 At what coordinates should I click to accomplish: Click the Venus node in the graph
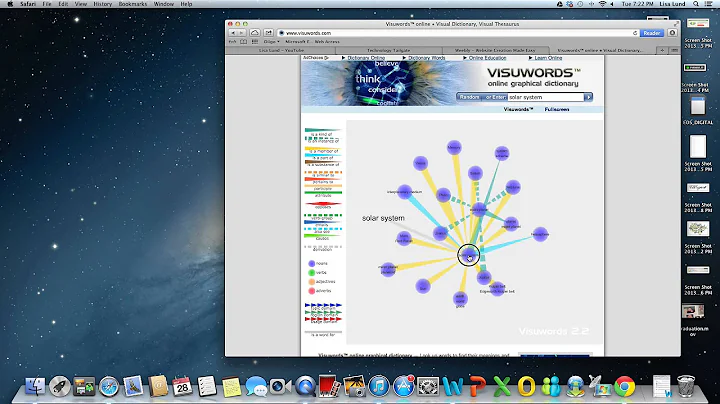click(x=420, y=163)
